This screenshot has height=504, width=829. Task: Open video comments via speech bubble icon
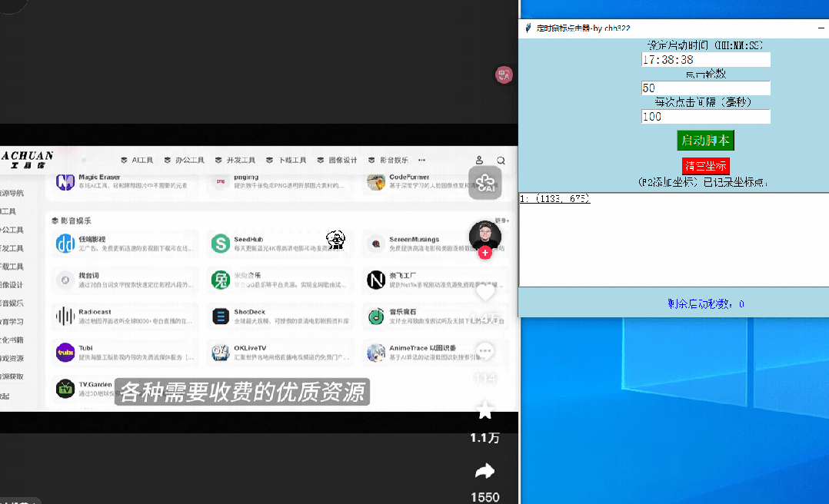[484, 351]
